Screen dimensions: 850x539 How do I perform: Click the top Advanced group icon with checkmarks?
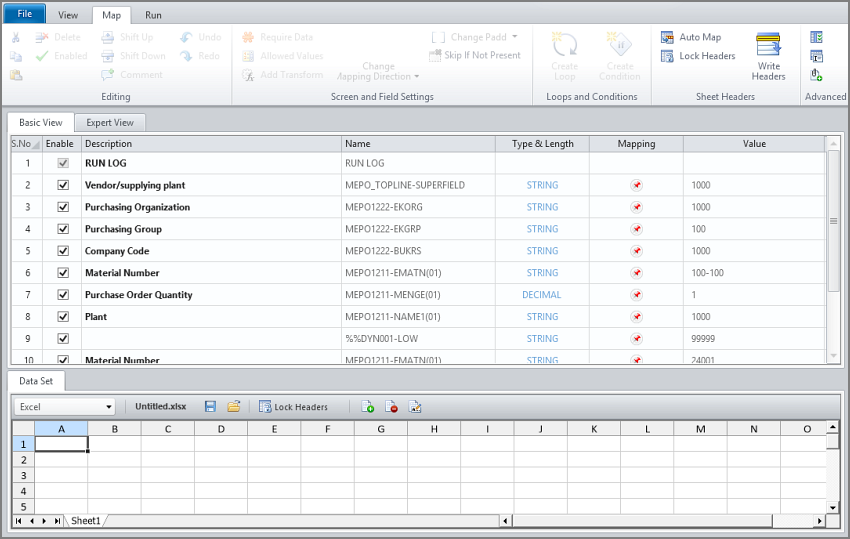click(816, 37)
